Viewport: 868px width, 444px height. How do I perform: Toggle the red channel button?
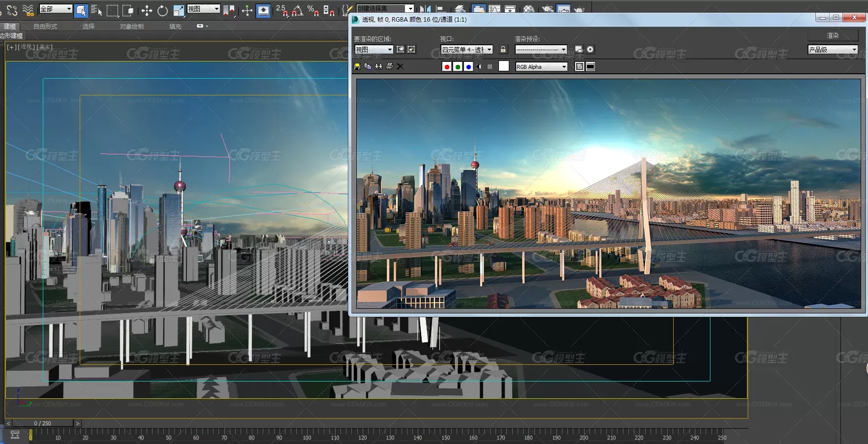tap(447, 67)
